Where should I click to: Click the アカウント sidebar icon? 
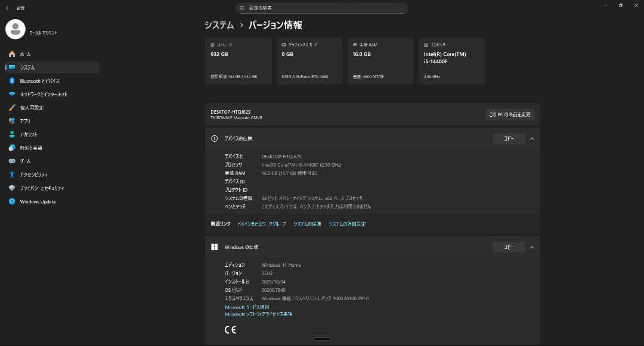tap(12, 135)
